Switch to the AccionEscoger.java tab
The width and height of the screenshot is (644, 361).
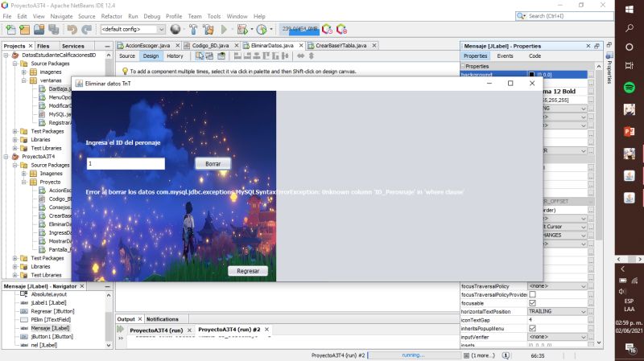(x=147, y=46)
